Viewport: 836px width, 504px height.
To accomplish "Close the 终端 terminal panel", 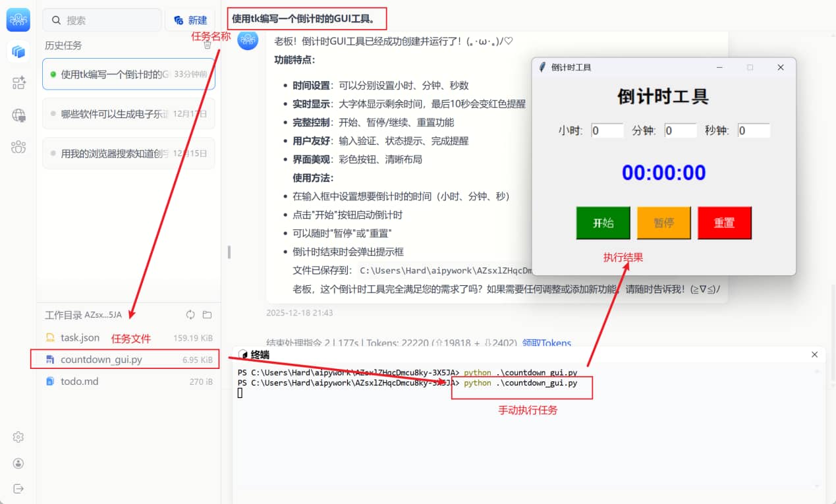I will click(814, 354).
